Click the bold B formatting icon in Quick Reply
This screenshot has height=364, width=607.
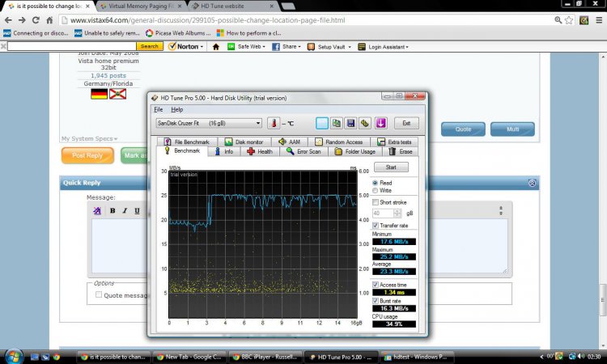112,211
